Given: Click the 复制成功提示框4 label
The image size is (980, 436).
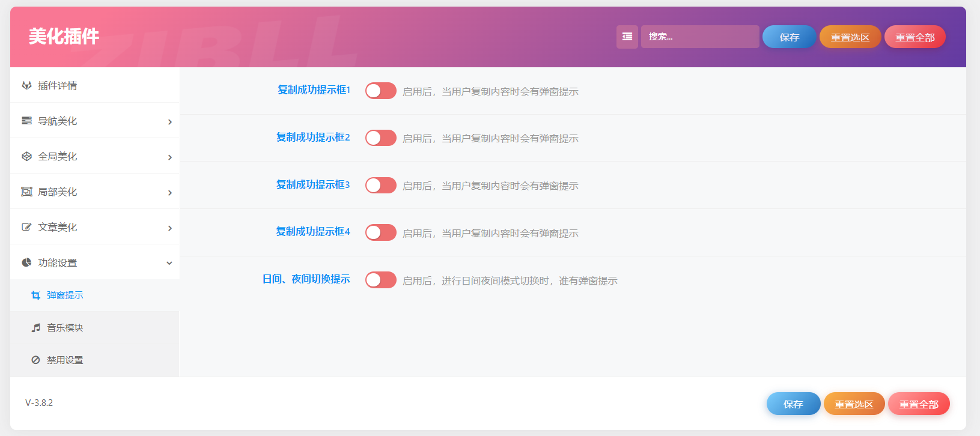Looking at the screenshot, I should coord(313,231).
